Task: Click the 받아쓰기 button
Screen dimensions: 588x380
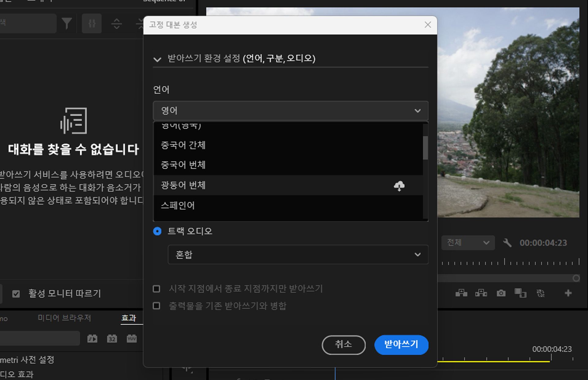Action: 401,345
